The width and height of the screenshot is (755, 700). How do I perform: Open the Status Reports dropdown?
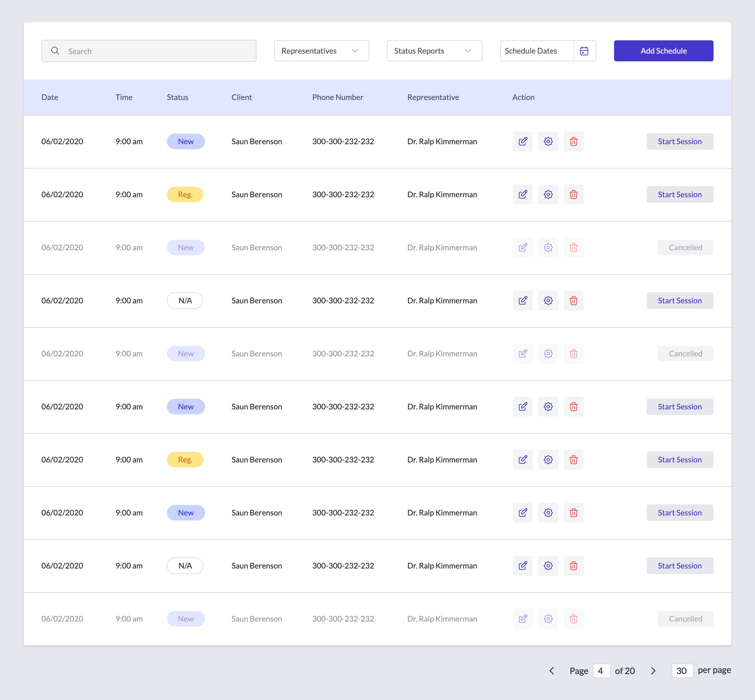click(x=434, y=51)
